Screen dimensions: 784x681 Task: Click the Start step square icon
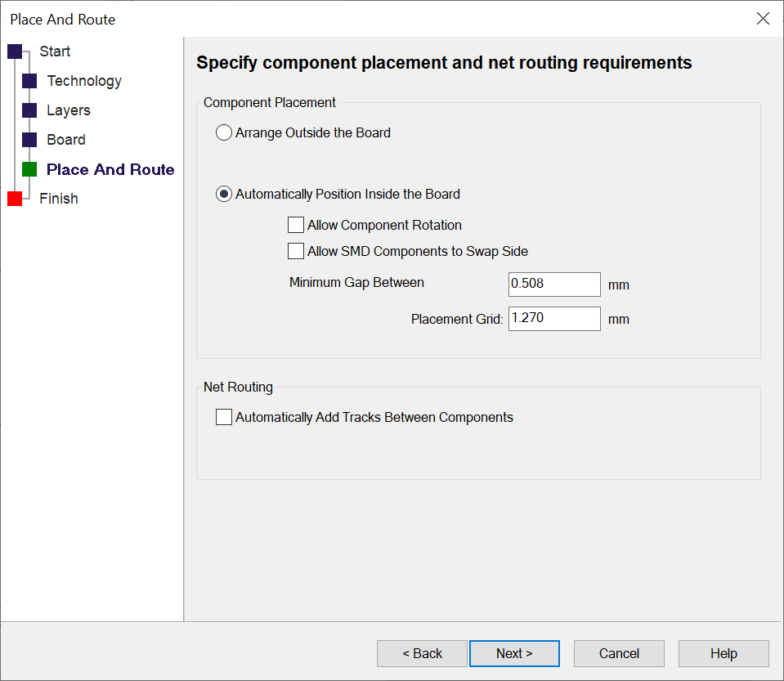click(x=15, y=52)
